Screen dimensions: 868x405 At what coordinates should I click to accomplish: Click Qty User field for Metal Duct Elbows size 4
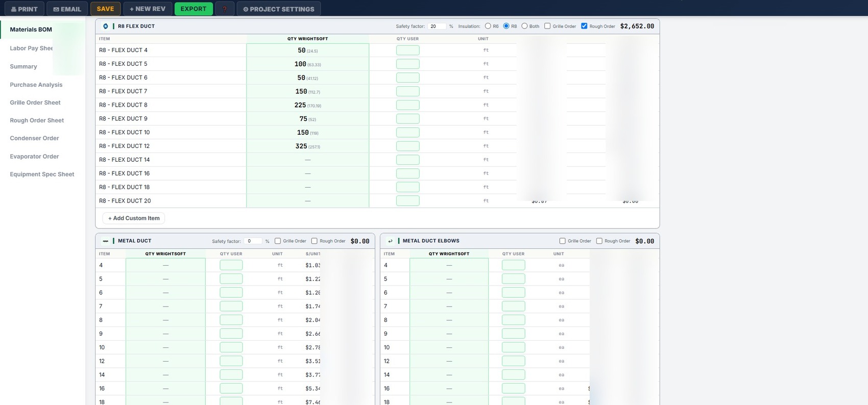(x=514, y=265)
